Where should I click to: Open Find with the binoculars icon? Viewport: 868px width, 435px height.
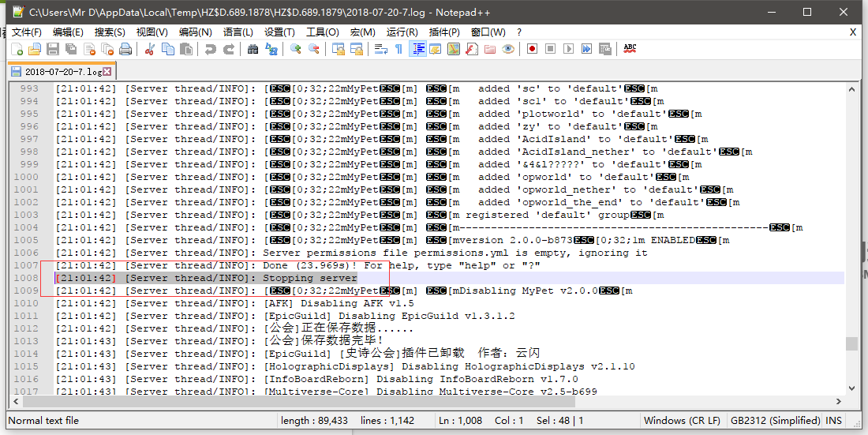click(253, 49)
